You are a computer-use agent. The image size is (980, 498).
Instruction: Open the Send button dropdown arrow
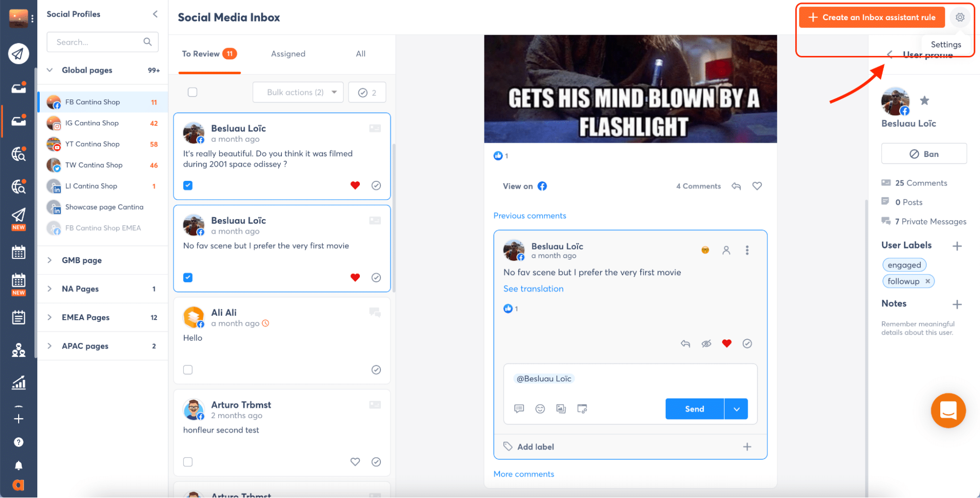coord(736,409)
